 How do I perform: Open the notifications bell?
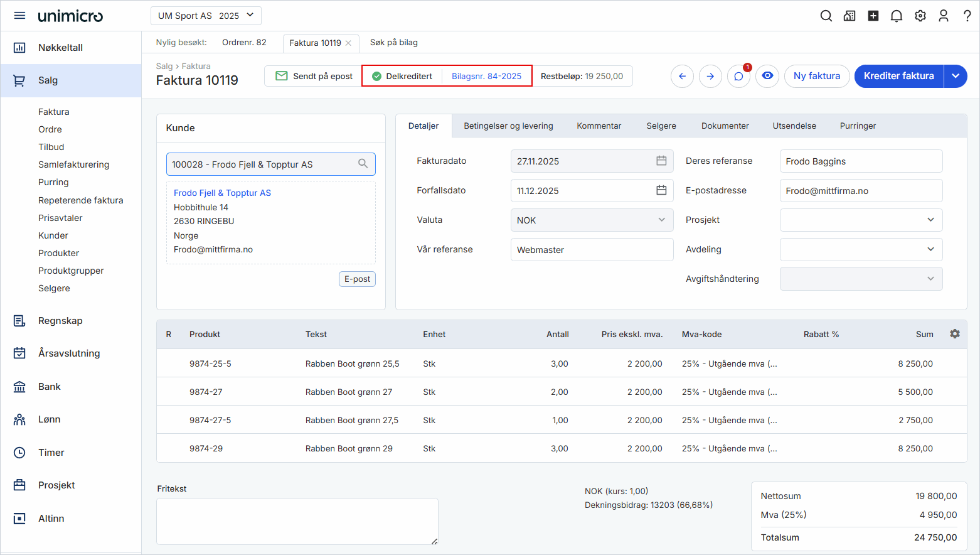click(x=897, y=16)
